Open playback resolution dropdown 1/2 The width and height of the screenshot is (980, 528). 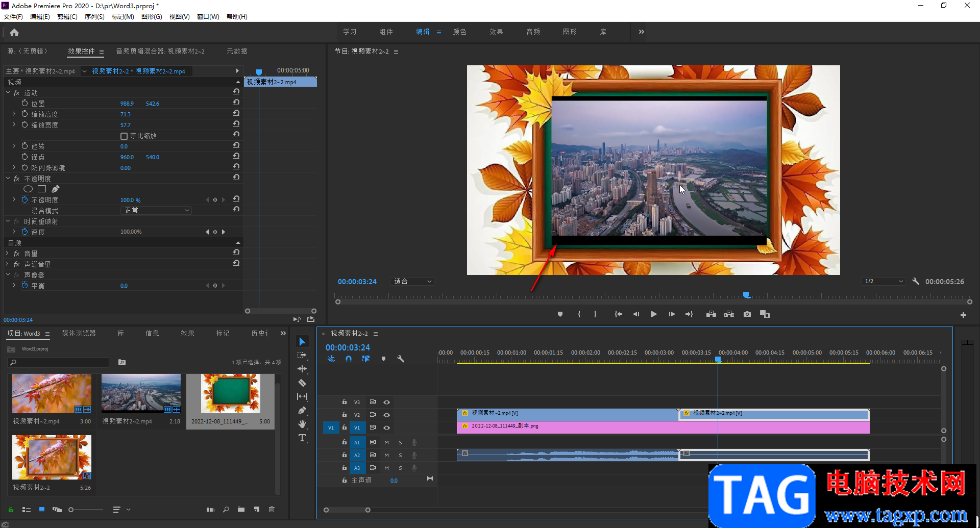pyautogui.click(x=884, y=281)
